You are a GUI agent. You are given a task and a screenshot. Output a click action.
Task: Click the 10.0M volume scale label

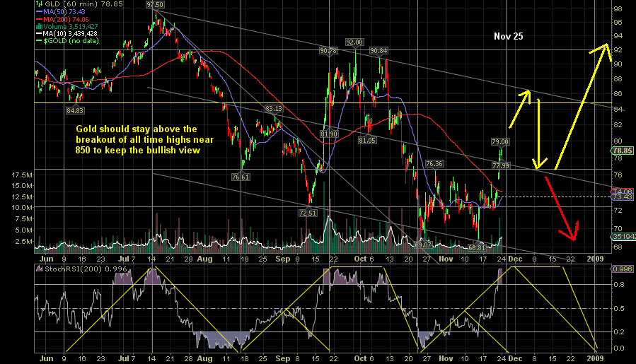pos(22,208)
